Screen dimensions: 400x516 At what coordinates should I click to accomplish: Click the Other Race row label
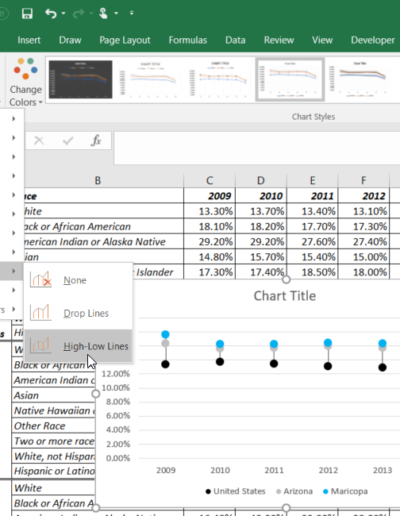(x=53, y=426)
